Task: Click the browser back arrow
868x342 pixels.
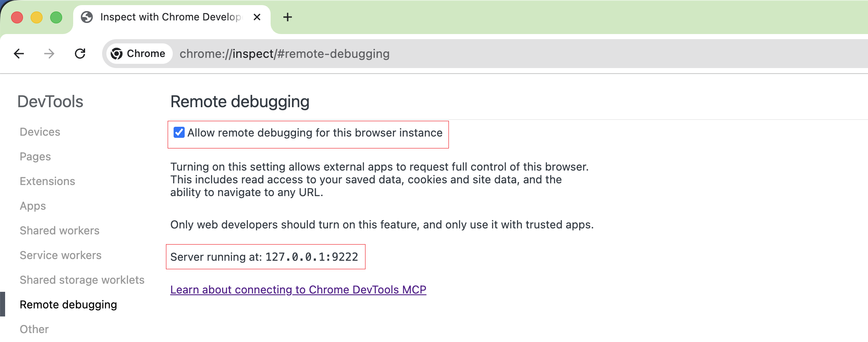Action: point(19,54)
